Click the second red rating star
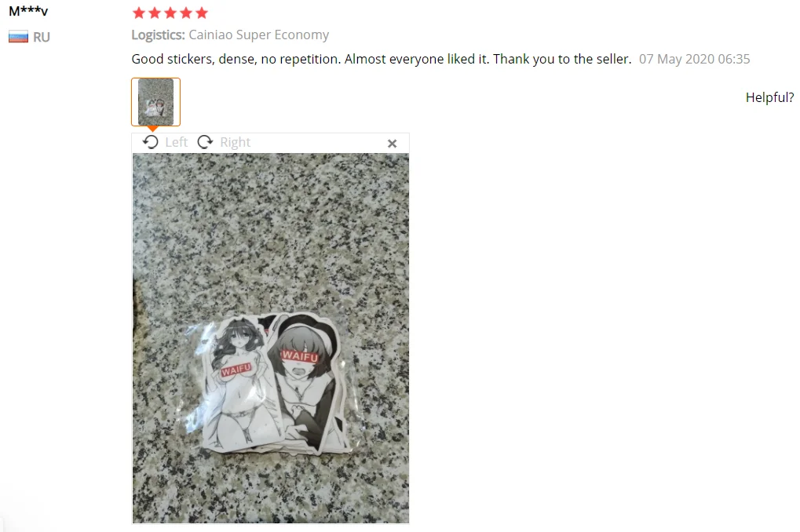The width and height of the screenshot is (800, 532). 155,13
